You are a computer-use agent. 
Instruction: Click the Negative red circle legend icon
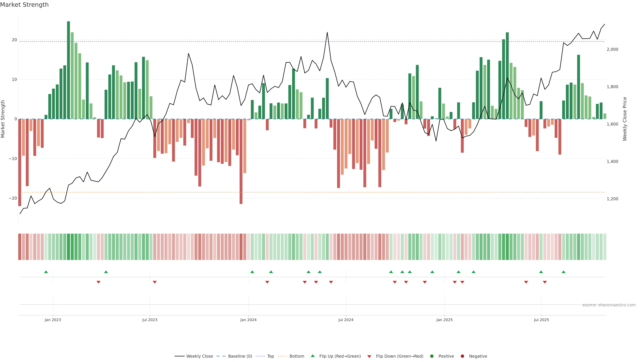(x=462, y=356)
